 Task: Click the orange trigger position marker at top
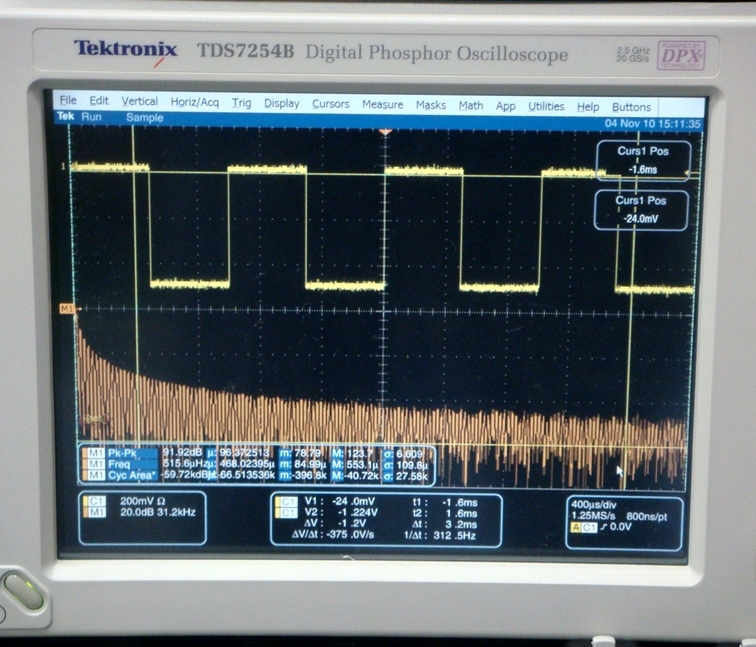pos(385,132)
